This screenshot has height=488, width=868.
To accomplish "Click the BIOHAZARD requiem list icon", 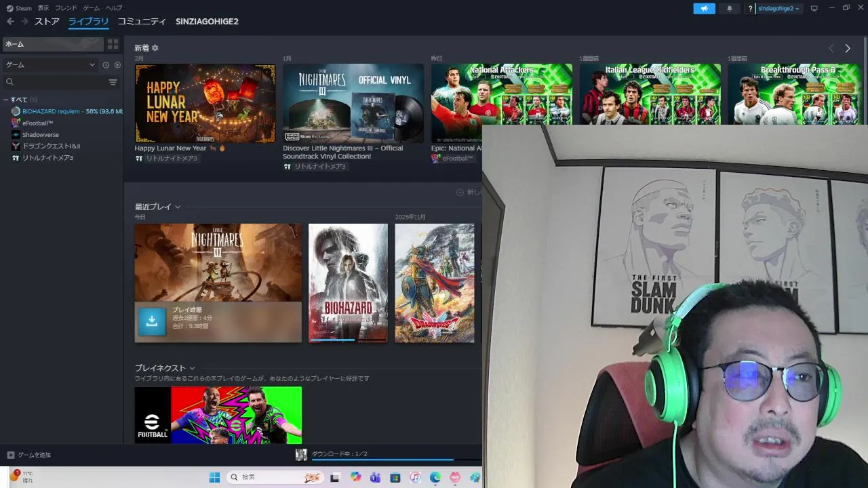I will [16, 111].
